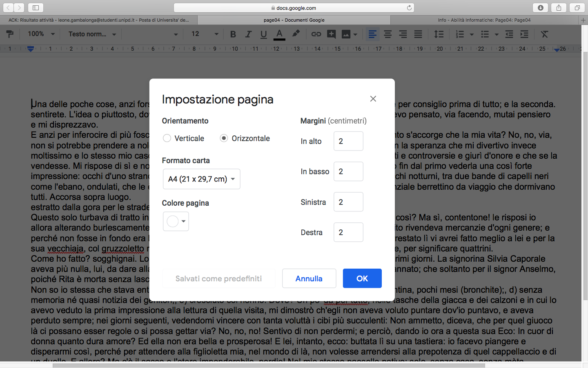Click Safari share icon
Viewport: 588px width, 368px height.
click(559, 8)
